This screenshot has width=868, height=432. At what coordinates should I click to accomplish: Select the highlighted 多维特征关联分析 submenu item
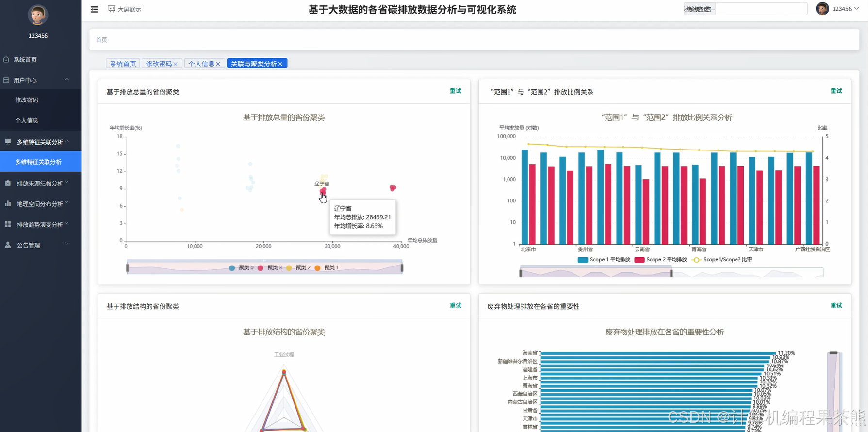[41, 162]
